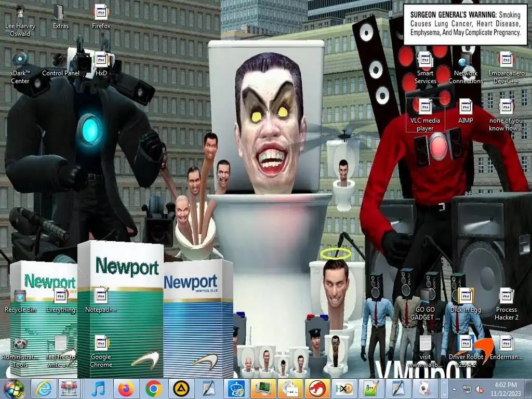Launch the AIMP desktop shortcut

pos(465,112)
